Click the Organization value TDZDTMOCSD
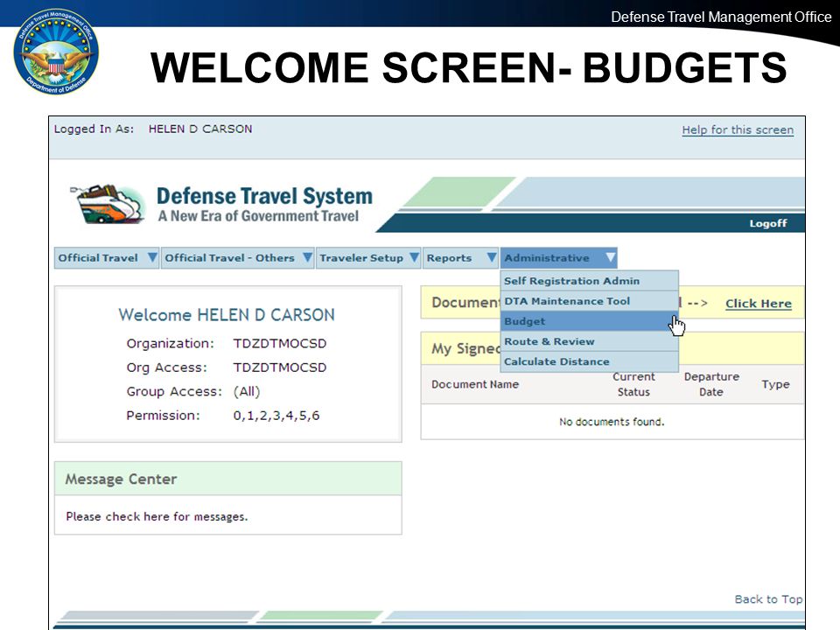Image resolution: width=840 pixels, height=630 pixels. pos(280,343)
